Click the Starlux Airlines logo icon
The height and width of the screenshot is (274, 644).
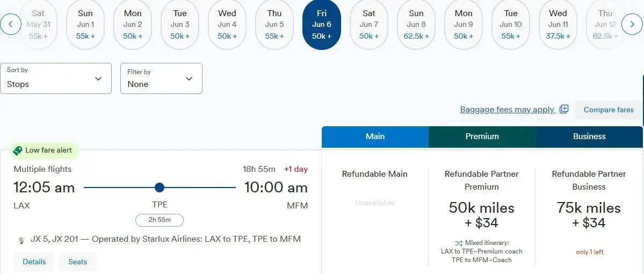click(x=21, y=240)
